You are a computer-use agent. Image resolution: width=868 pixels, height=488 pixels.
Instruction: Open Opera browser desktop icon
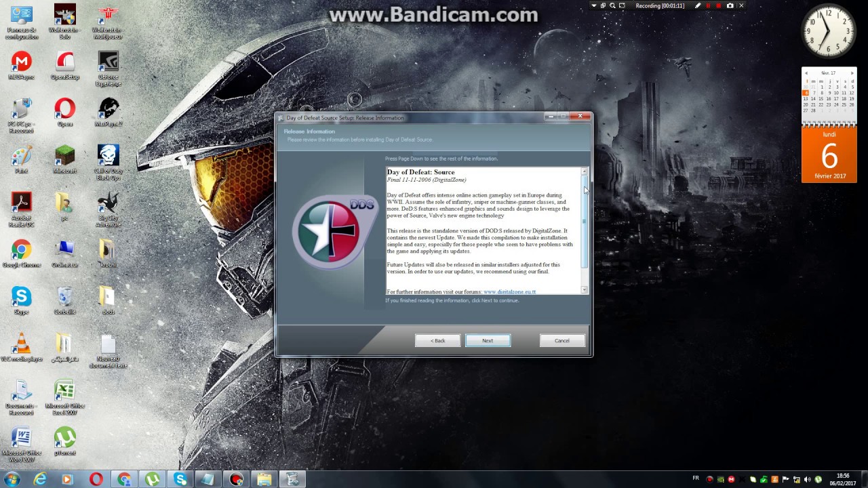tap(65, 113)
